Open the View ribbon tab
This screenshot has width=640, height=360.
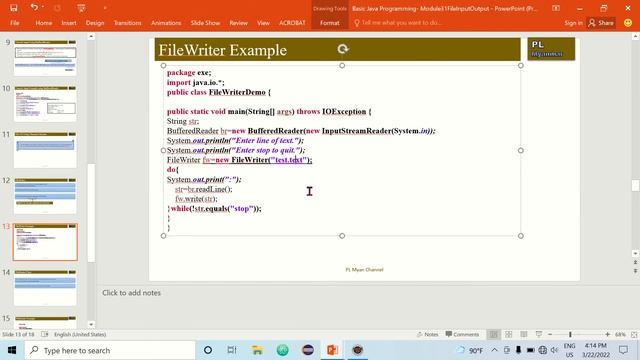point(263,23)
